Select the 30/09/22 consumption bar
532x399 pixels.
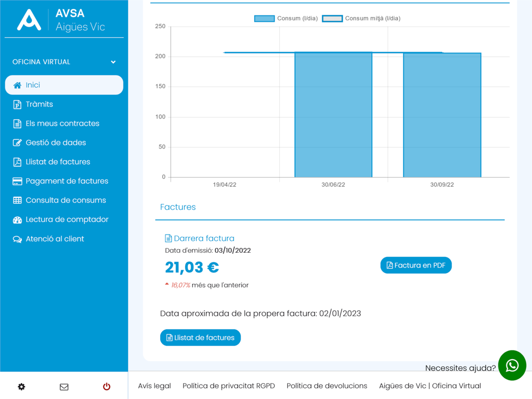[442, 115]
